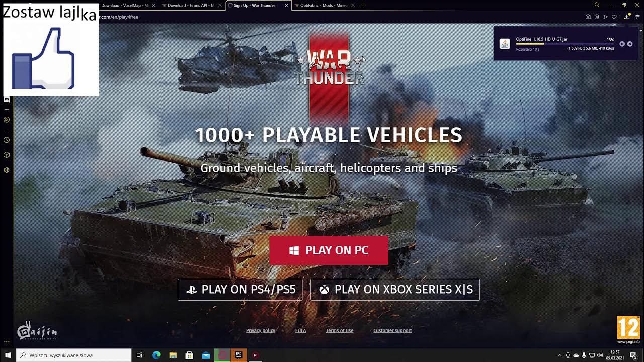Open the Customer support link

point(392,330)
